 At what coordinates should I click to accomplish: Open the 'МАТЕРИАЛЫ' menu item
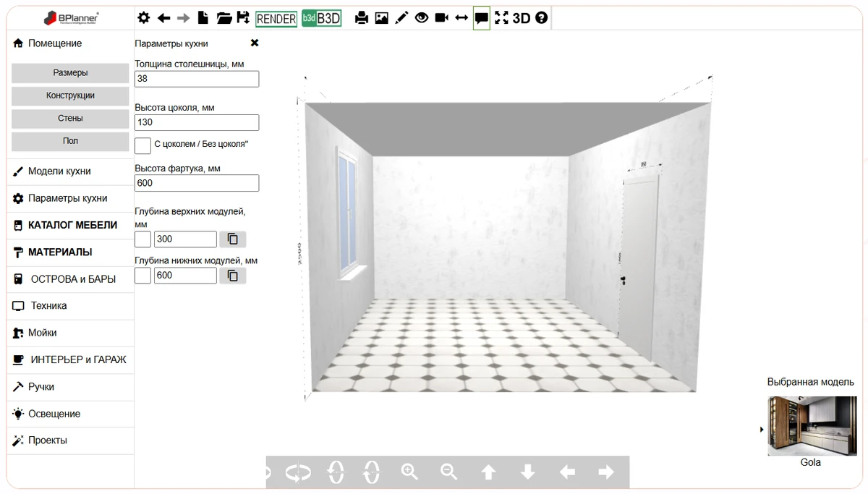pyautogui.click(x=60, y=252)
